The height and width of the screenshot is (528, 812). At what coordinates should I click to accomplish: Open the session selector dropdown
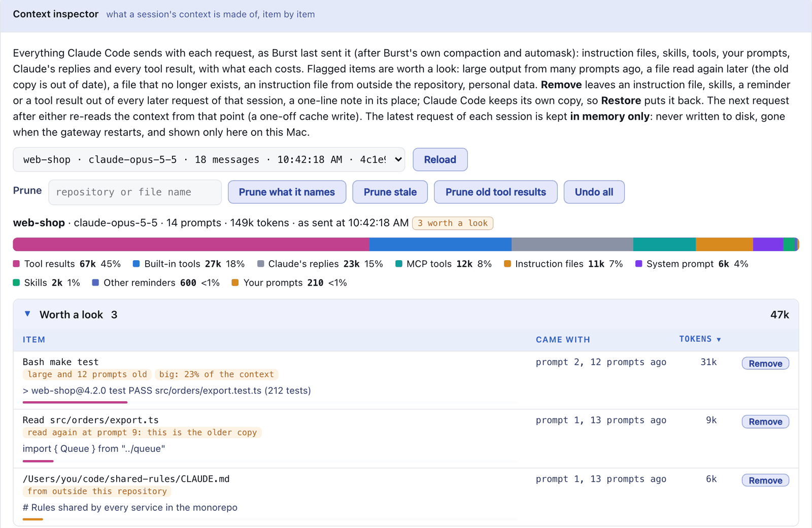point(209,160)
